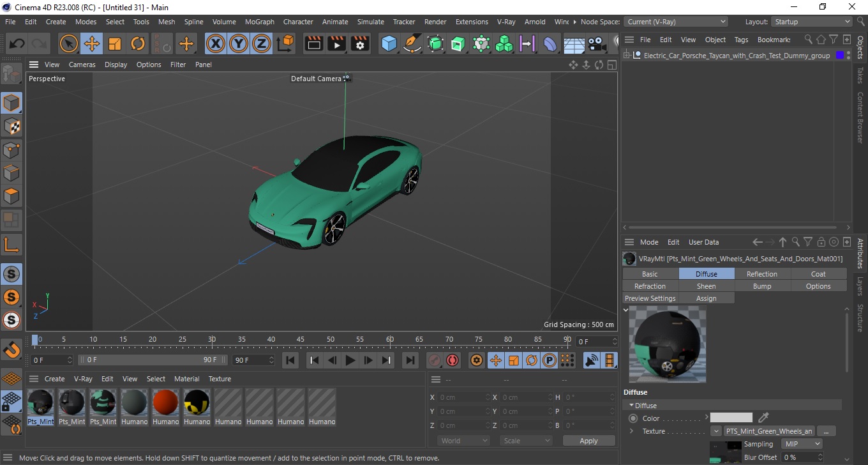Open the V-Ray menu in menu bar
The image size is (868, 465).
tap(505, 22)
